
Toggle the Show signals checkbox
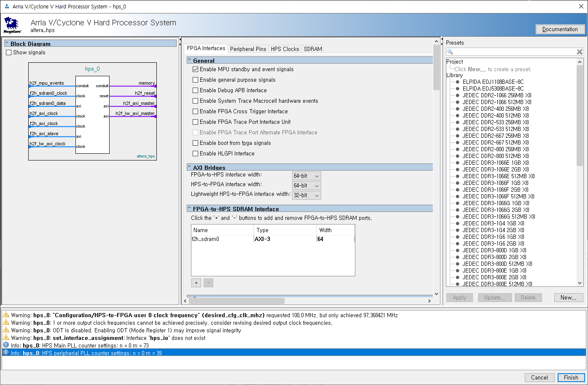[x=9, y=53]
